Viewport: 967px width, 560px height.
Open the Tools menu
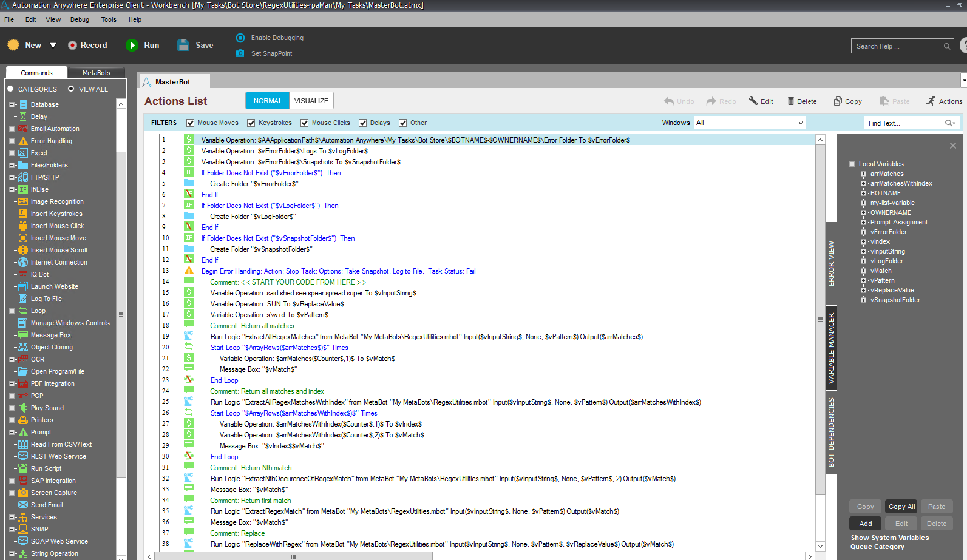coord(109,19)
